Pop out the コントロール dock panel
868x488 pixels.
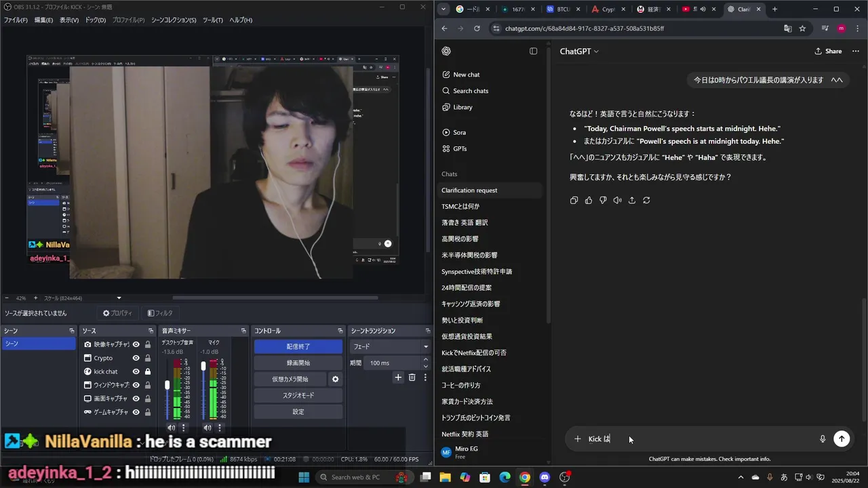click(x=340, y=331)
